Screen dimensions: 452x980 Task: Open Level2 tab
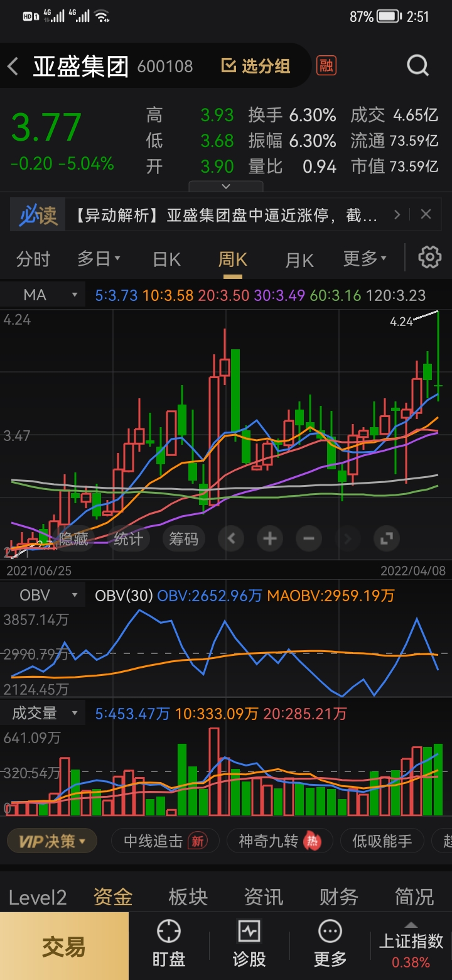38,897
